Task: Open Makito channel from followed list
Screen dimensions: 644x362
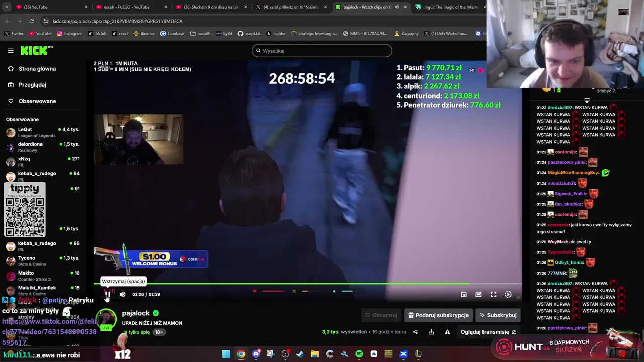Action: [43, 276]
